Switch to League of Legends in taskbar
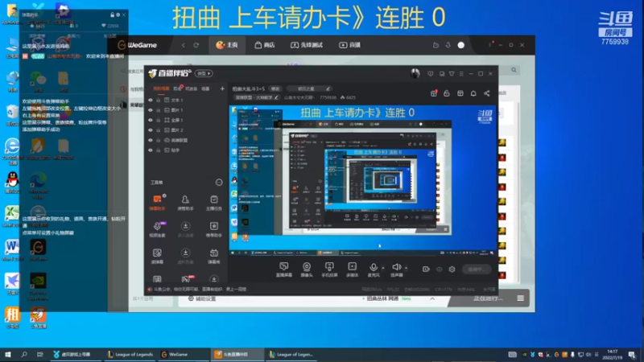This screenshot has height=362, width=644. (x=130, y=354)
